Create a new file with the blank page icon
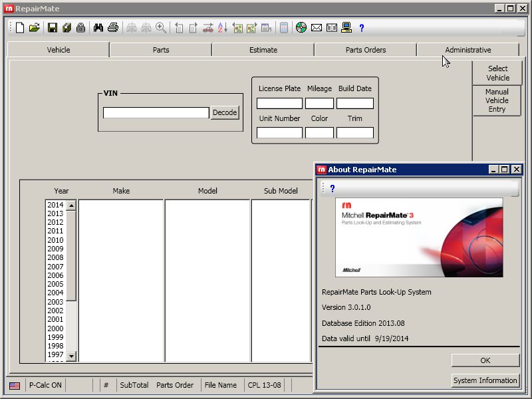This screenshot has height=399, width=532. 20,27
